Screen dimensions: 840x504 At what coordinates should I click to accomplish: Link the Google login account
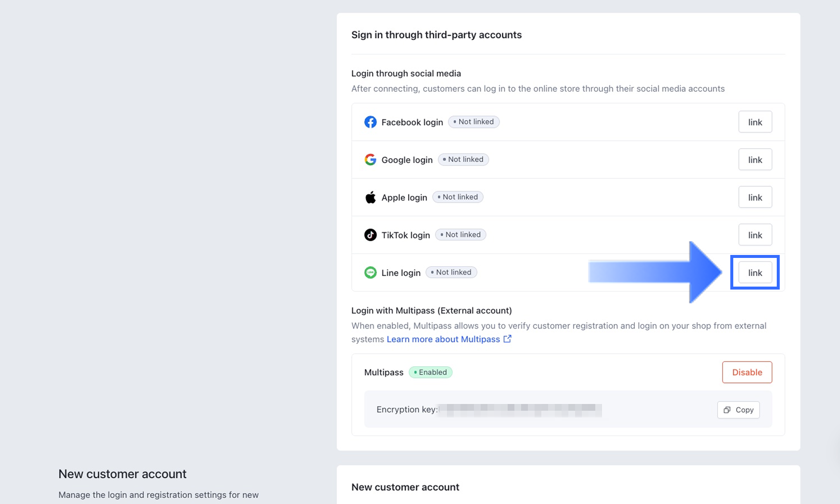coord(755,160)
